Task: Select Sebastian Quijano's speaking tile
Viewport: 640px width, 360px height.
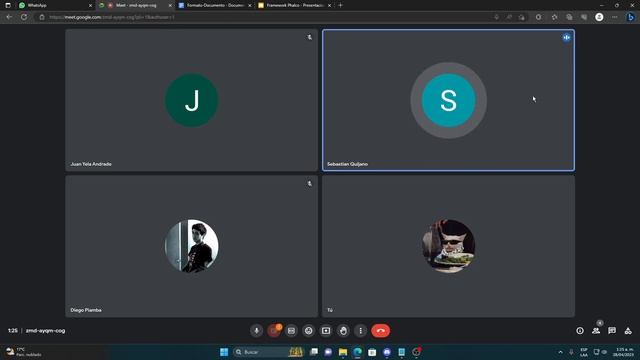Action: pyautogui.click(x=448, y=100)
